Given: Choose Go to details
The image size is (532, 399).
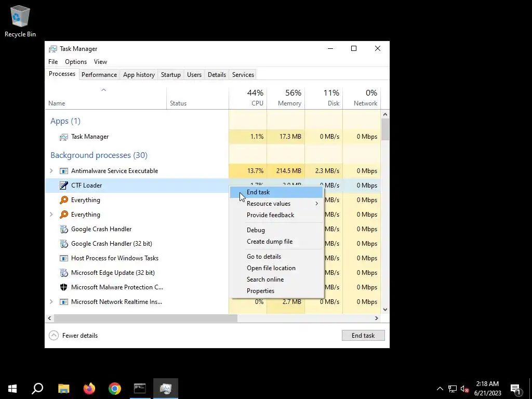Looking at the screenshot, I should (x=276, y=257).
